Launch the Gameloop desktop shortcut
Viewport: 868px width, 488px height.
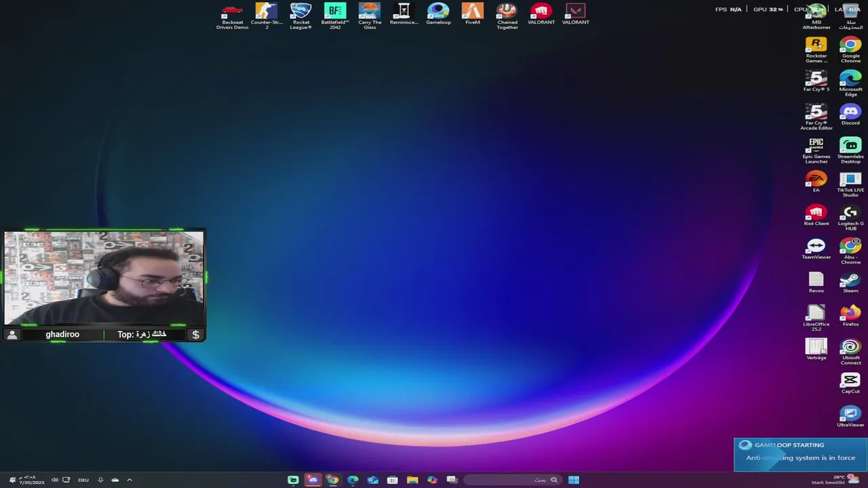pos(438,14)
